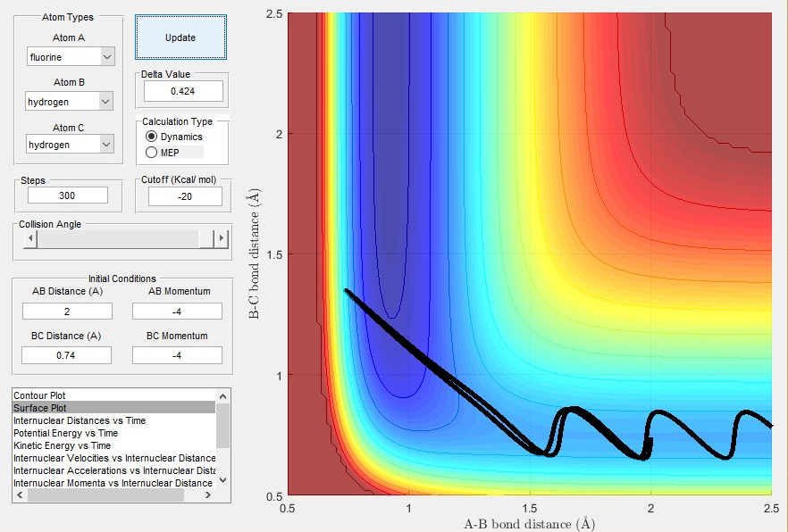Click the Cutoff value input field

pos(185,196)
